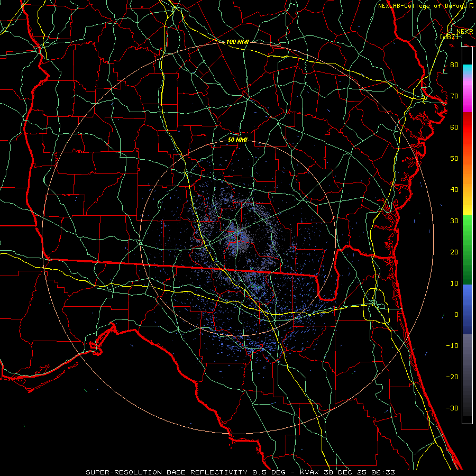
Task: Click the "NEXR" label above the color scale
Action: [x=464, y=32]
